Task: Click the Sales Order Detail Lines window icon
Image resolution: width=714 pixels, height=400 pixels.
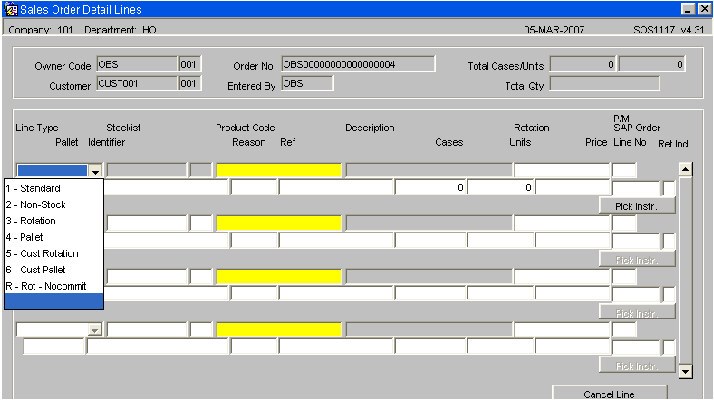Action: pos(11,9)
